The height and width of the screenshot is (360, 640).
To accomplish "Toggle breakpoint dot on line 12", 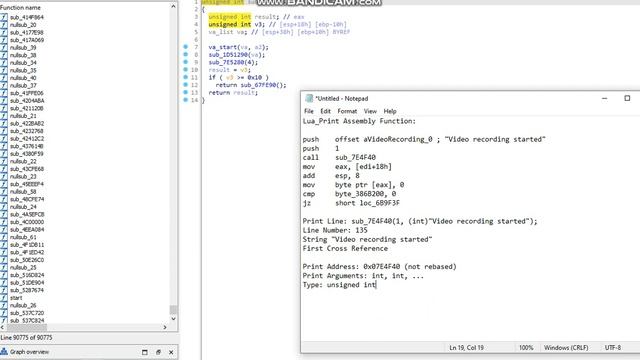I will pyautogui.click(x=186, y=84).
